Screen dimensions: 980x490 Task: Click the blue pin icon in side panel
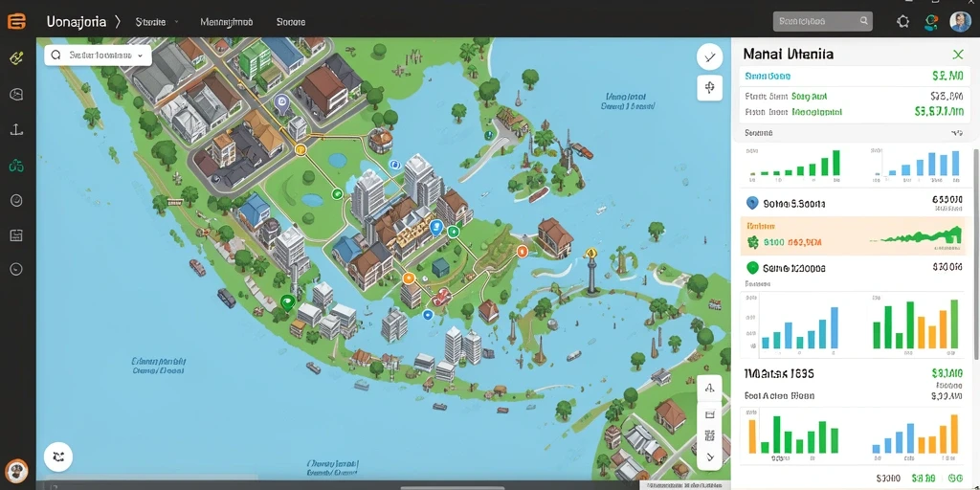click(x=752, y=203)
